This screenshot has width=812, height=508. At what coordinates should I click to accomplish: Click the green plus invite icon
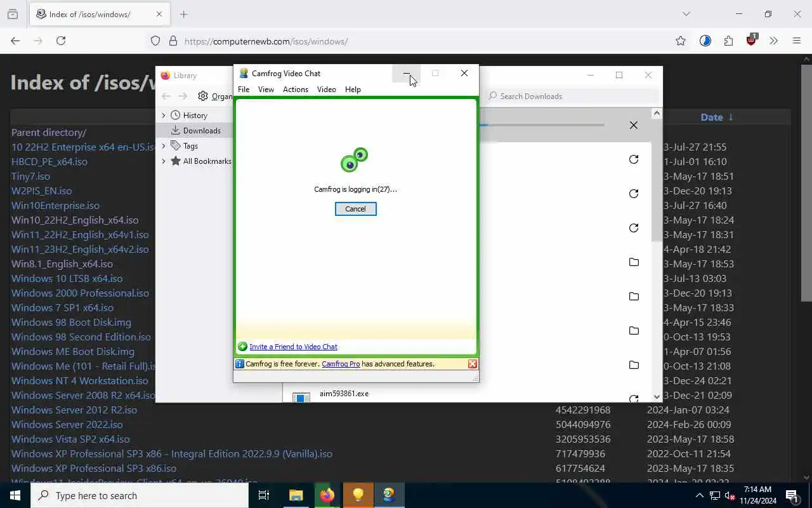coord(242,347)
